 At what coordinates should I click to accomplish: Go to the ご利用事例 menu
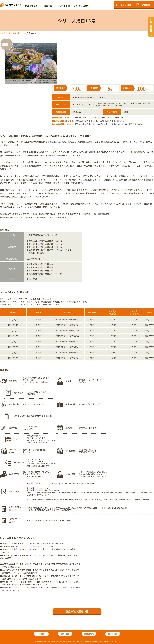pos(64,6)
